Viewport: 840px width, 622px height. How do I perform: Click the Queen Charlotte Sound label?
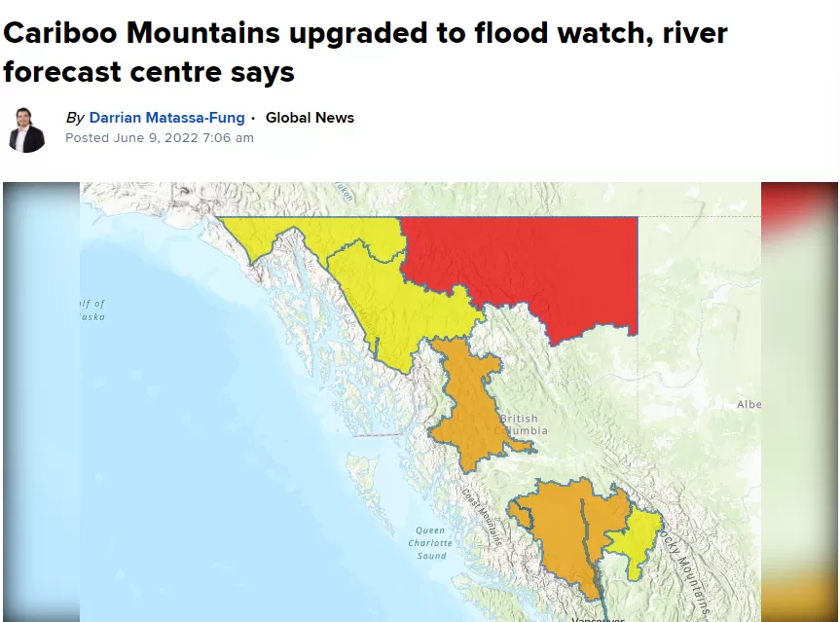(x=430, y=543)
